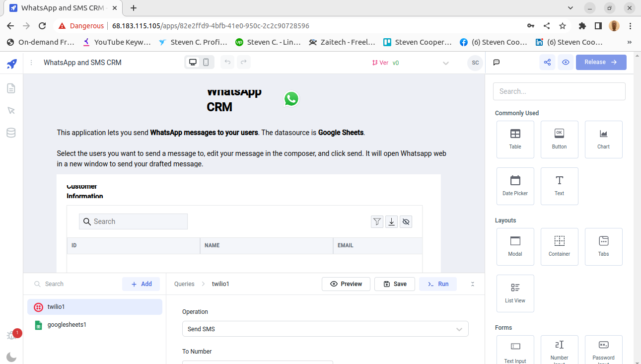Click the Release button
The height and width of the screenshot is (364, 641).
[x=601, y=62]
